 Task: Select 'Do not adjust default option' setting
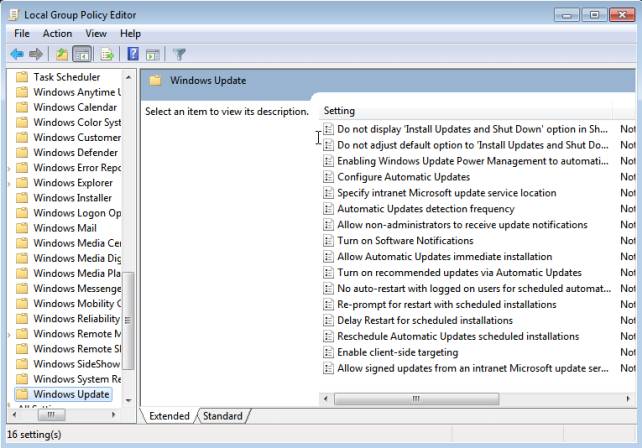point(472,145)
